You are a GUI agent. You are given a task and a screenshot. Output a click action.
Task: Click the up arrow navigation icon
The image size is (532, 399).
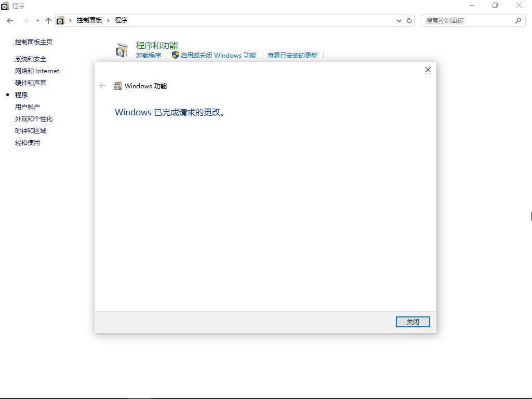pos(48,20)
